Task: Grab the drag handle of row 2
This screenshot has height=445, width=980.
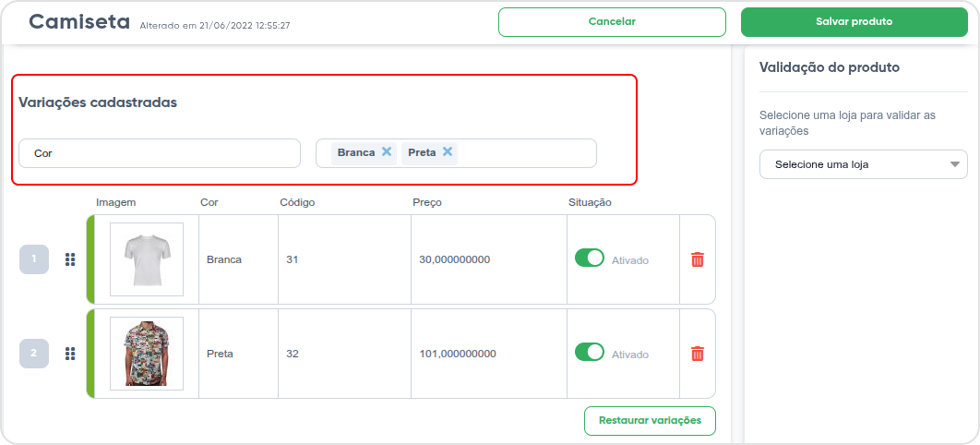Action: click(x=71, y=354)
